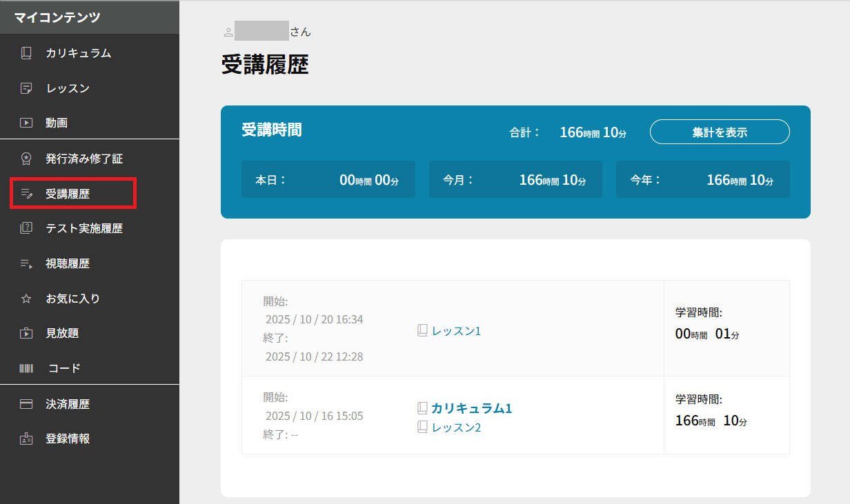Screen dimensions: 850x504
Task: Click the レッスン1 history entry
Action: 456,331
